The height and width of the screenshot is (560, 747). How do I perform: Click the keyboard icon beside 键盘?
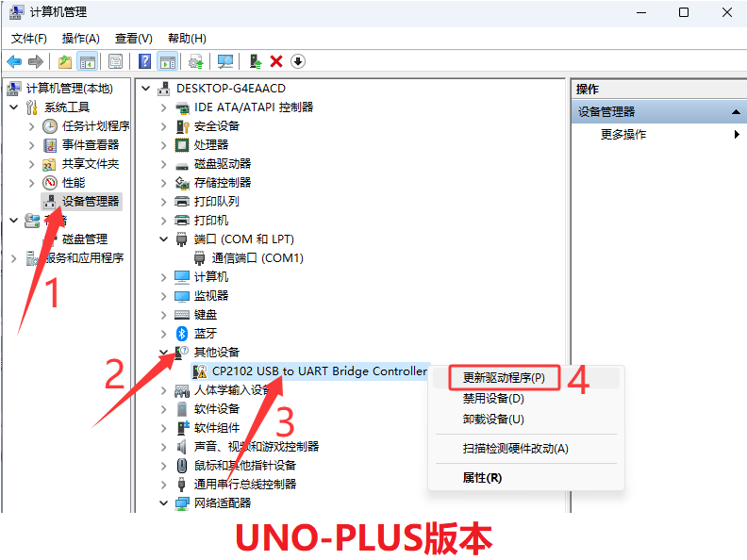click(x=182, y=314)
